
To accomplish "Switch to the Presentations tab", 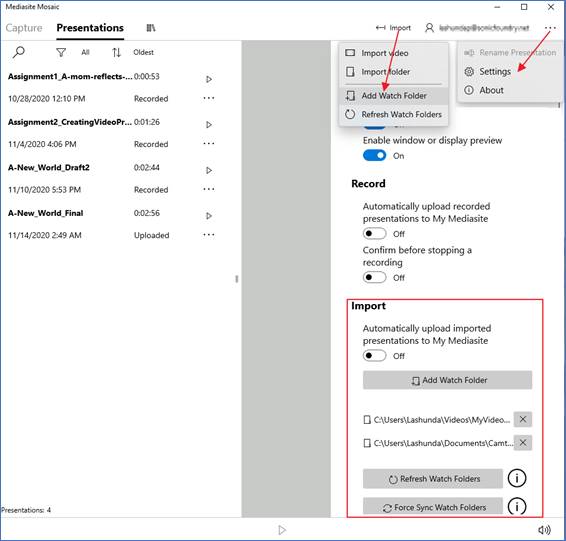I will click(x=90, y=28).
